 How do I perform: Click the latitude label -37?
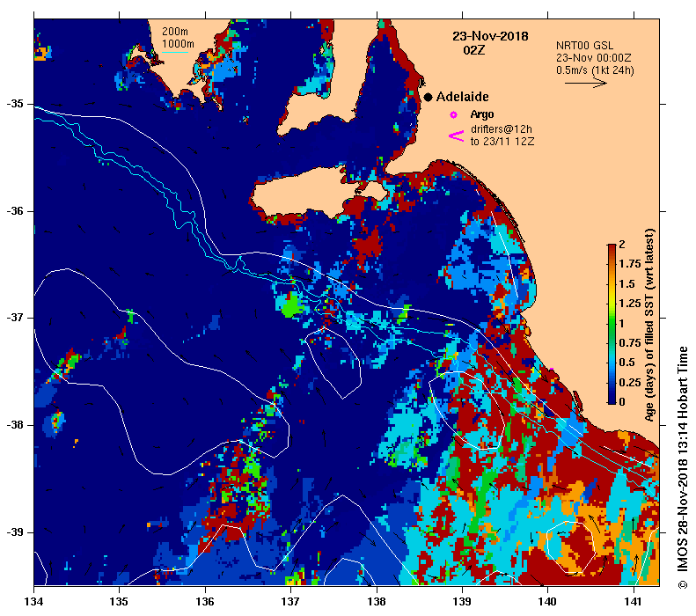[15, 318]
